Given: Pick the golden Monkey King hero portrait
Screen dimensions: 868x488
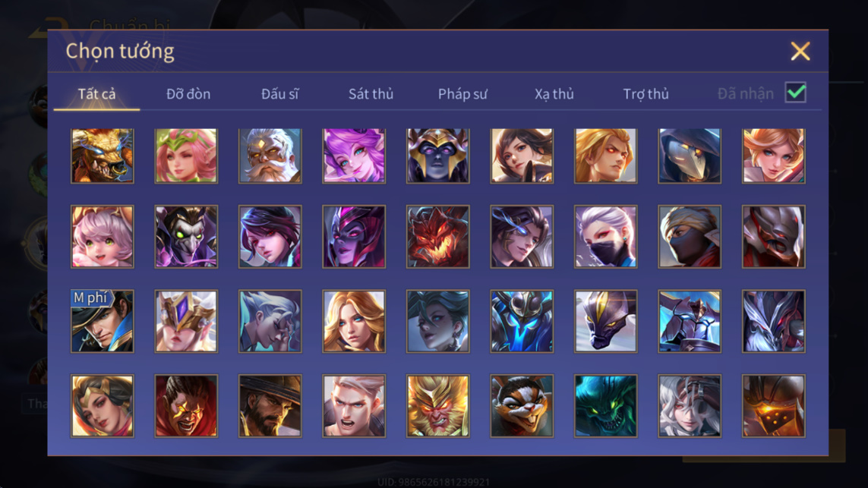Looking at the screenshot, I should tap(438, 406).
